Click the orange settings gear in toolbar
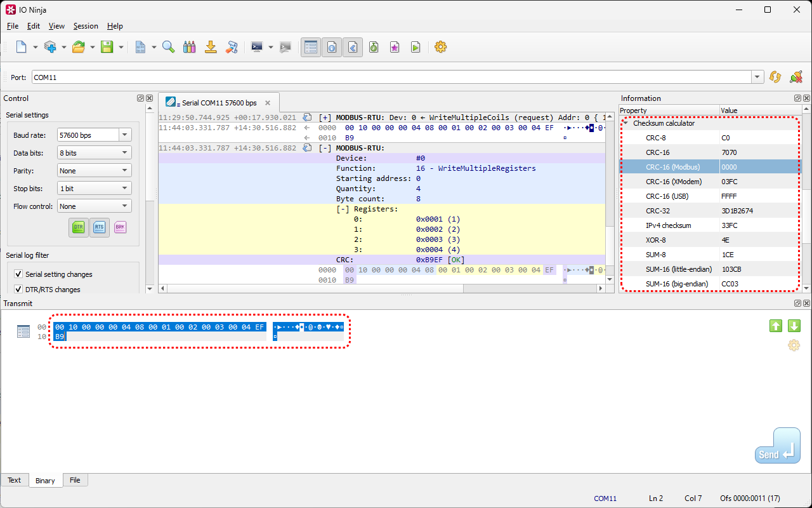812x508 pixels. 440,47
